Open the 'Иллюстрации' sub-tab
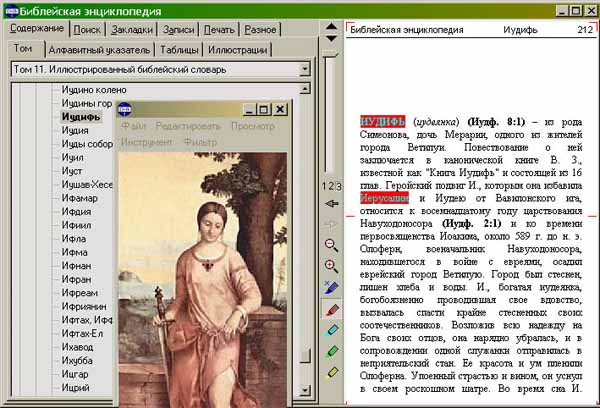600x408 pixels. point(237,49)
